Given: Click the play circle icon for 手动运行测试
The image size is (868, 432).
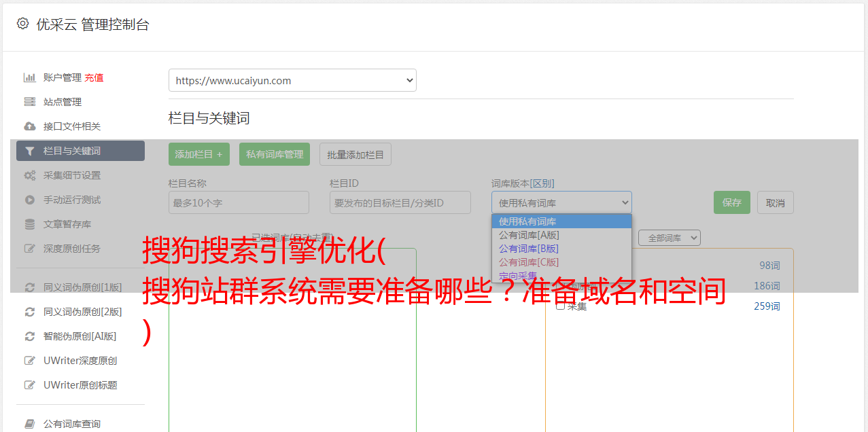Looking at the screenshot, I should tap(30, 200).
